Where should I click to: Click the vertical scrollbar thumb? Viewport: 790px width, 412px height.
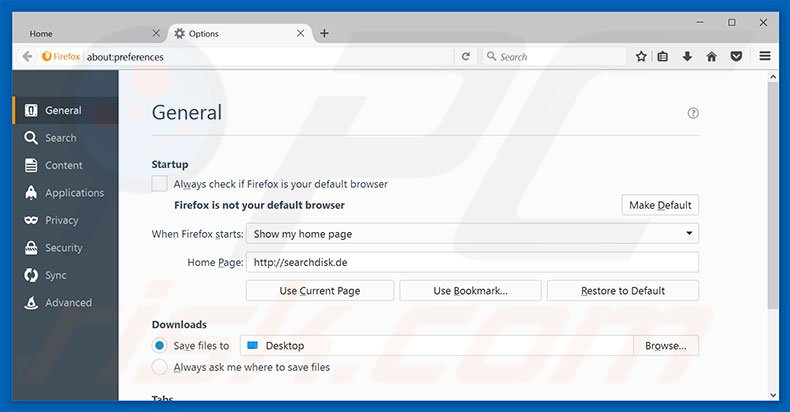click(773, 195)
